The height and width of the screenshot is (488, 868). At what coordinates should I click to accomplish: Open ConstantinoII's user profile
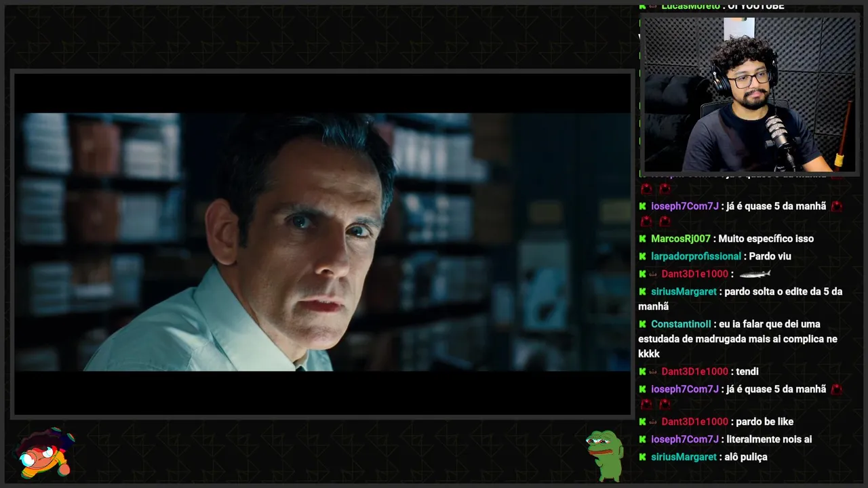click(x=681, y=324)
